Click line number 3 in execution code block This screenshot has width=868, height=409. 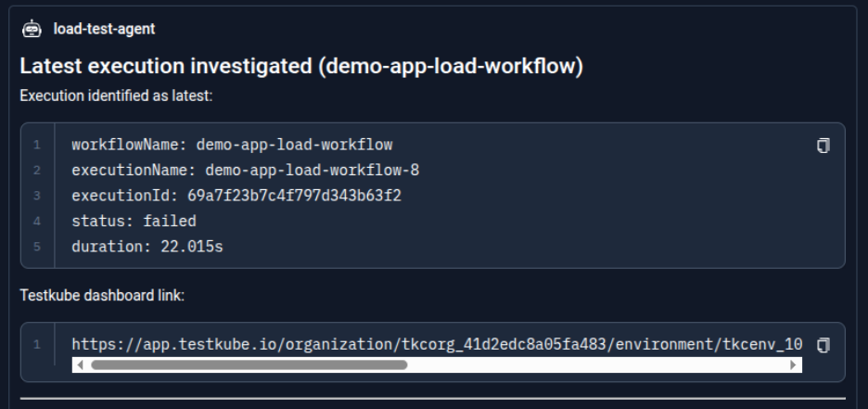36,196
